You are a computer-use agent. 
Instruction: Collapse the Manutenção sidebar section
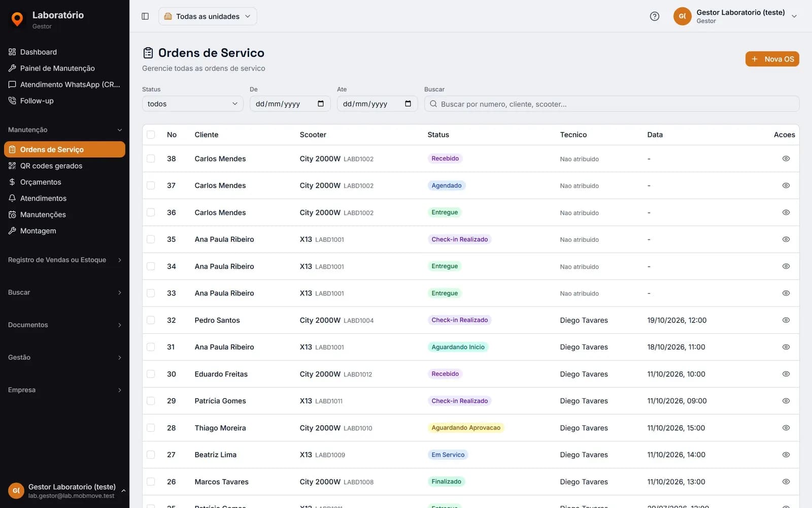coord(64,130)
